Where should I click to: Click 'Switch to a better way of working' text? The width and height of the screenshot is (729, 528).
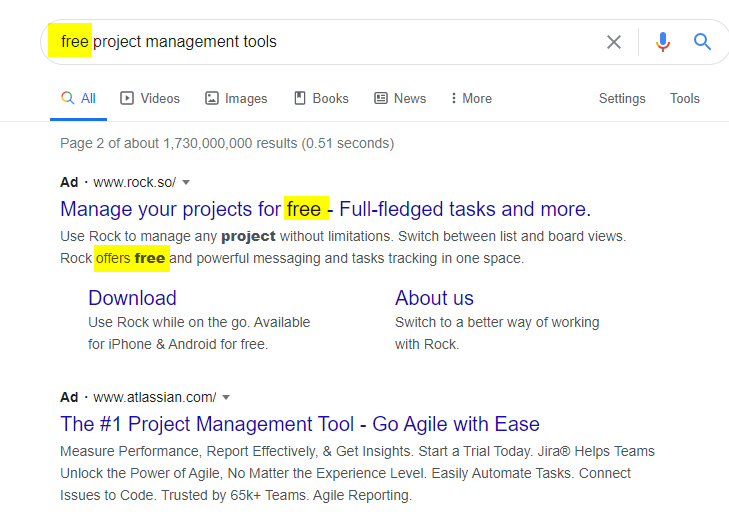497,333
